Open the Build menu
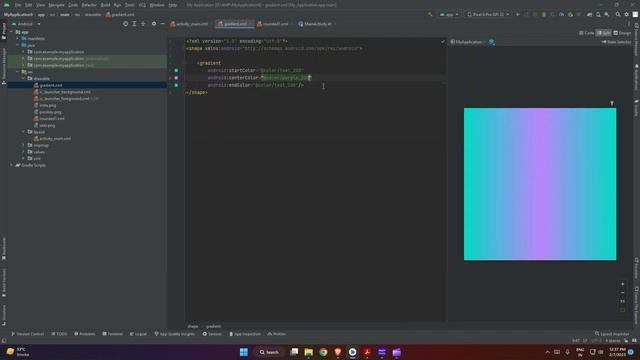This screenshot has width=640, height=360. click(x=105, y=5)
